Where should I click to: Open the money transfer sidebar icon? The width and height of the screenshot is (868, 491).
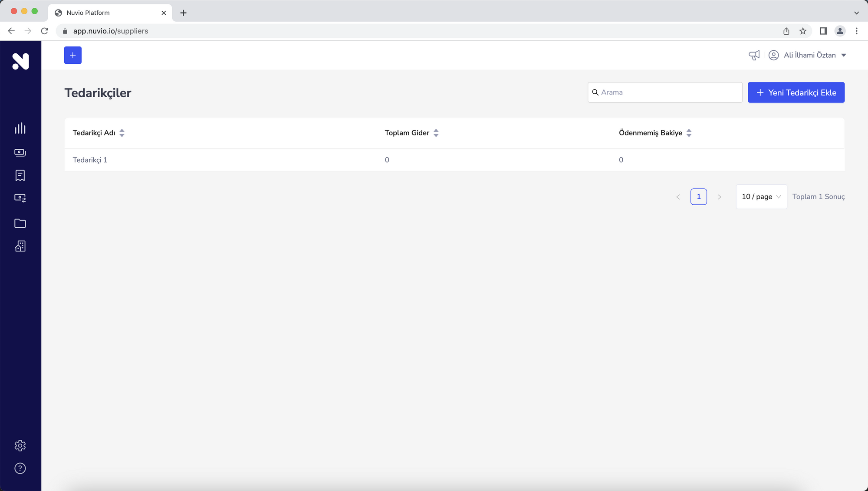pos(20,198)
